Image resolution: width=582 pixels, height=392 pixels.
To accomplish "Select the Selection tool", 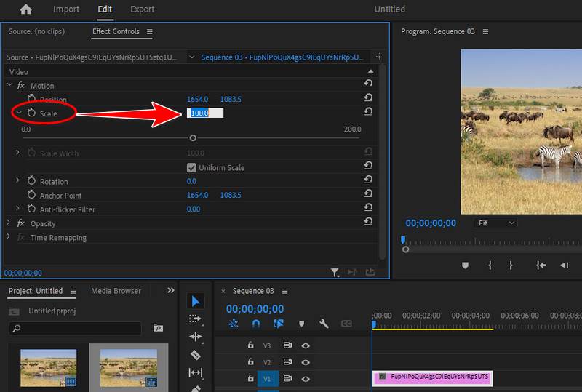I will click(x=195, y=301).
